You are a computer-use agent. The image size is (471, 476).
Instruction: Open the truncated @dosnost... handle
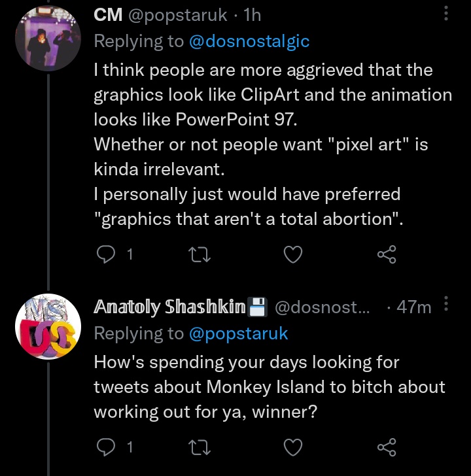click(323, 307)
